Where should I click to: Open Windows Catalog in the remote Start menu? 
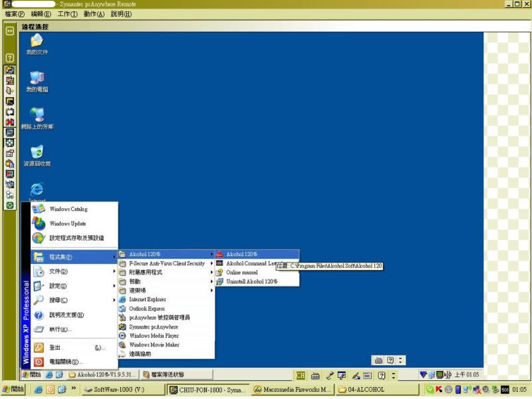74,209
